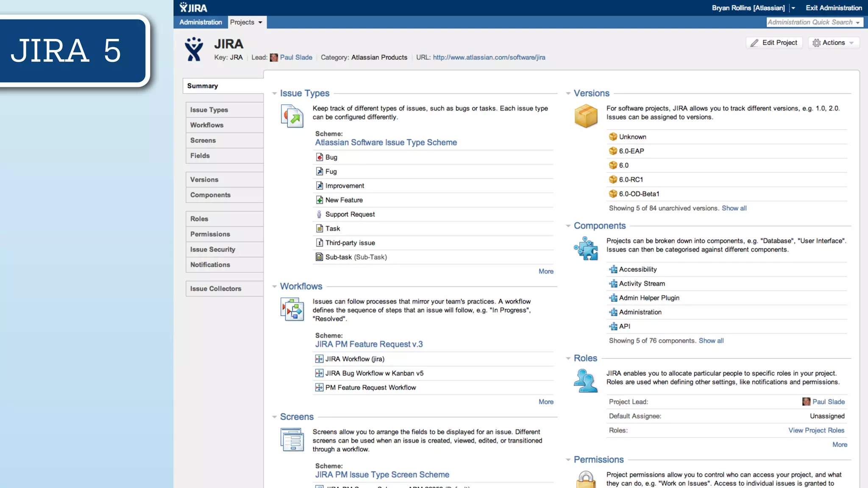
Task: Click the 6.0-RC1 version box icon
Action: click(x=613, y=180)
